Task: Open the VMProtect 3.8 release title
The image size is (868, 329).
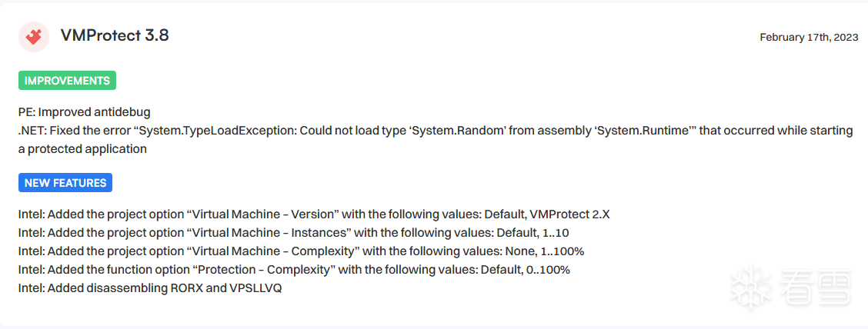Action: [x=115, y=35]
